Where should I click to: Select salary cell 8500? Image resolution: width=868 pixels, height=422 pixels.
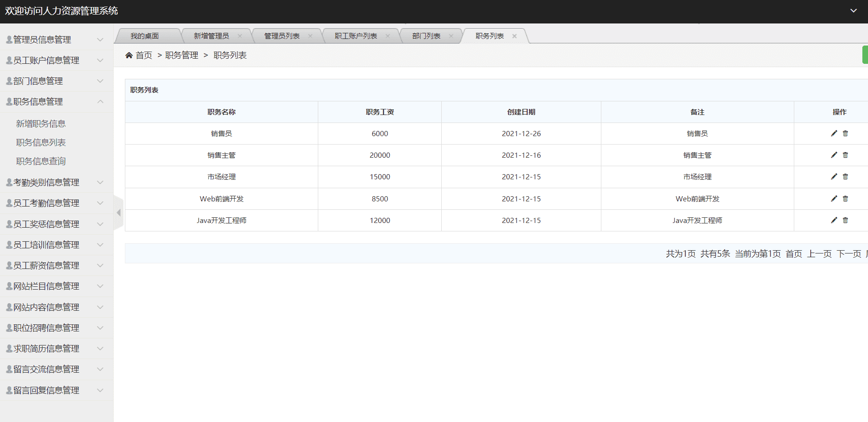(380, 199)
